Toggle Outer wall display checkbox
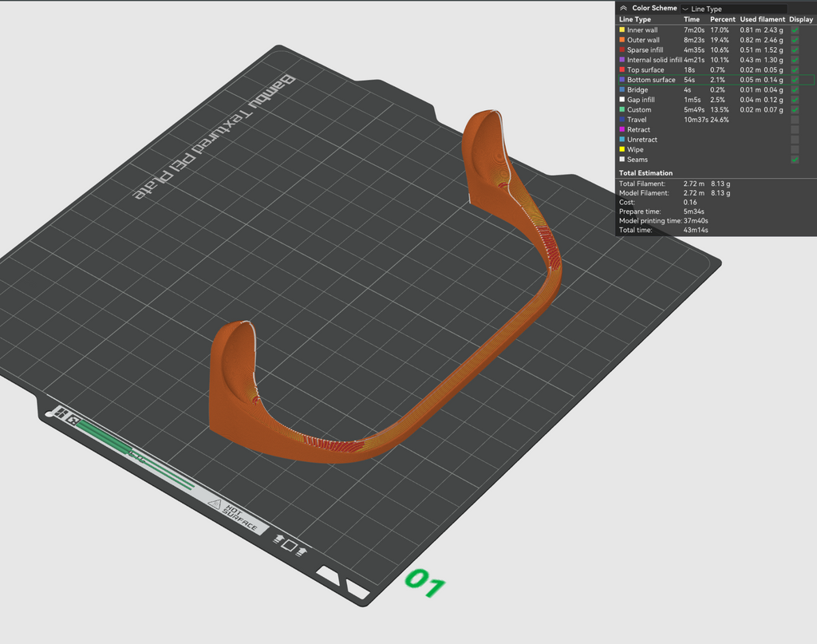Viewport: 817px width, 644px height. coord(795,40)
